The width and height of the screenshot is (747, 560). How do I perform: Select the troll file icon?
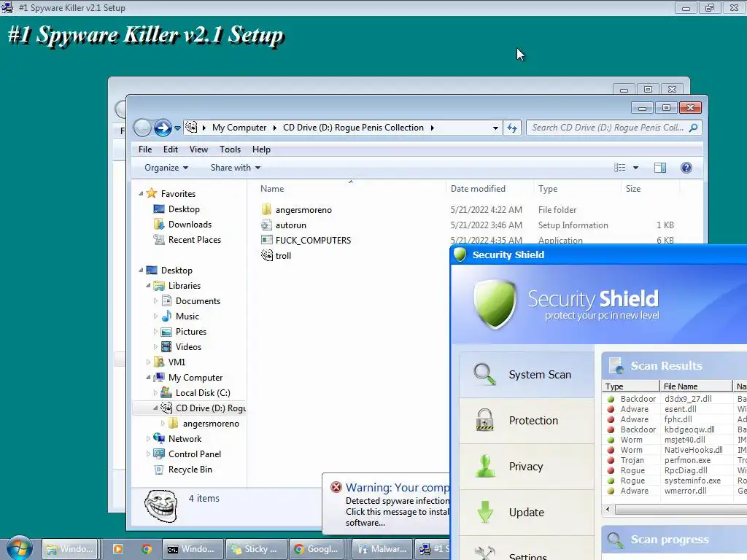pos(267,255)
